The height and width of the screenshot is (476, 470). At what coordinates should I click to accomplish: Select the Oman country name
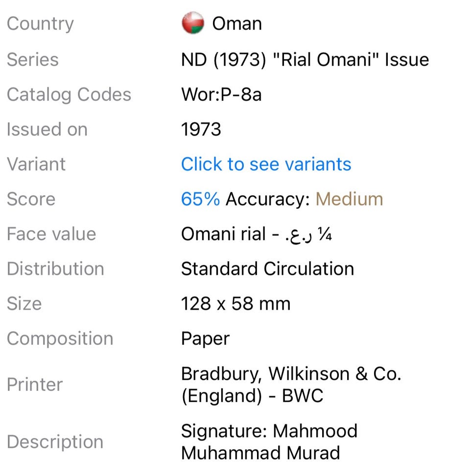[x=237, y=23]
